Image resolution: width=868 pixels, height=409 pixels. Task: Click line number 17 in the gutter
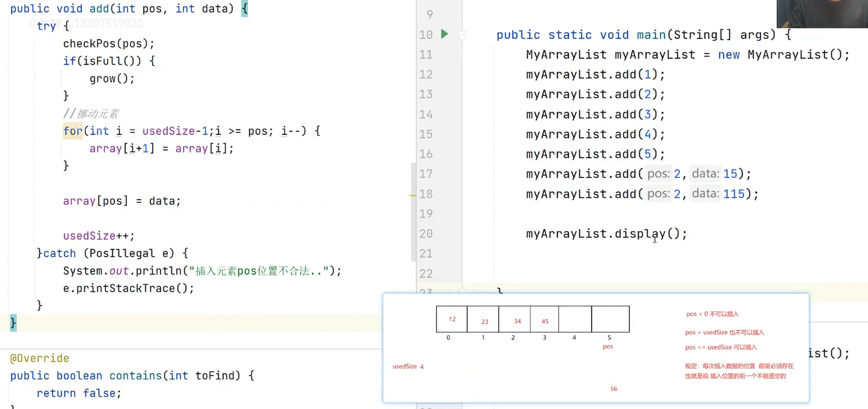pyautogui.click(x=426, y=174)
